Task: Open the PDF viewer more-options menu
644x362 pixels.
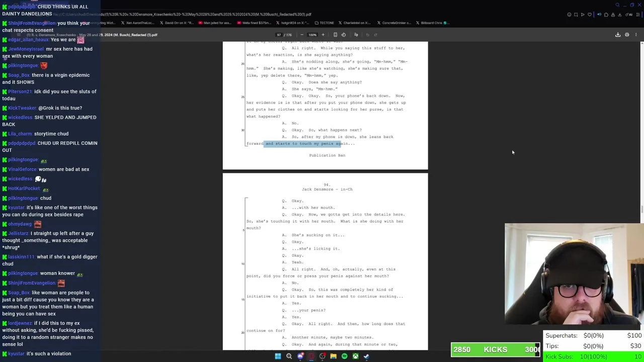Action: coord(636,35)
